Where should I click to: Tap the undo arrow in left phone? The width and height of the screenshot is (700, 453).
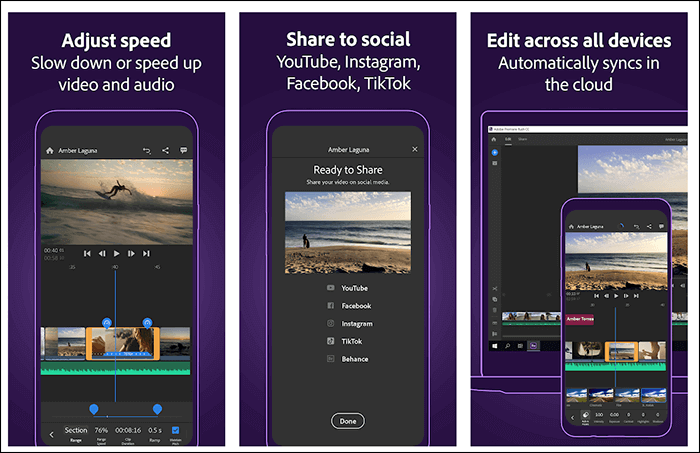point(146,150)
